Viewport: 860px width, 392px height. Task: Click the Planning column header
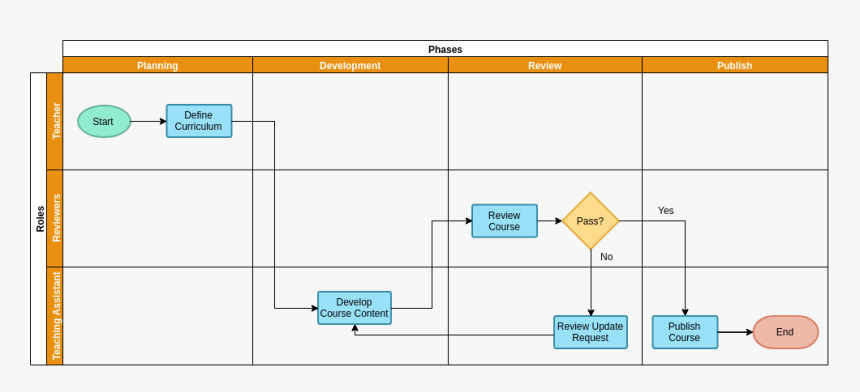pyautogui.click(x=157, y=65)
